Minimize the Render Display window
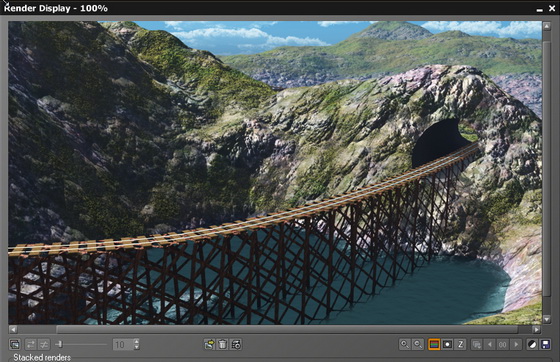Screen dimensions: 560x362 click(540, 9)
